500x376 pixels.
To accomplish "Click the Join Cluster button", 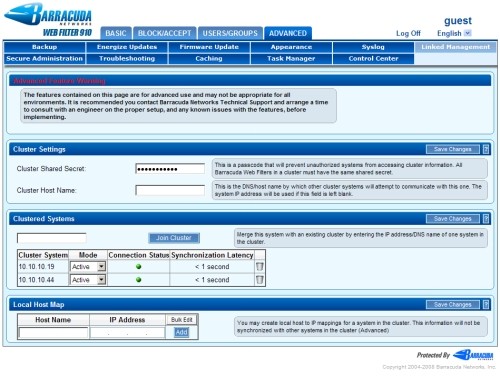I will point(174,238).
